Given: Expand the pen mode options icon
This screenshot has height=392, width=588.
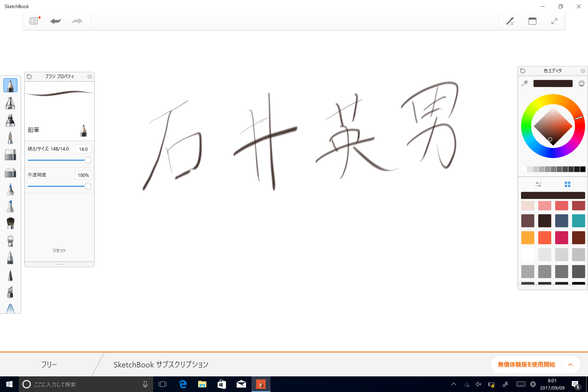Looking at the screenshot, I should [x=511, y=21].
